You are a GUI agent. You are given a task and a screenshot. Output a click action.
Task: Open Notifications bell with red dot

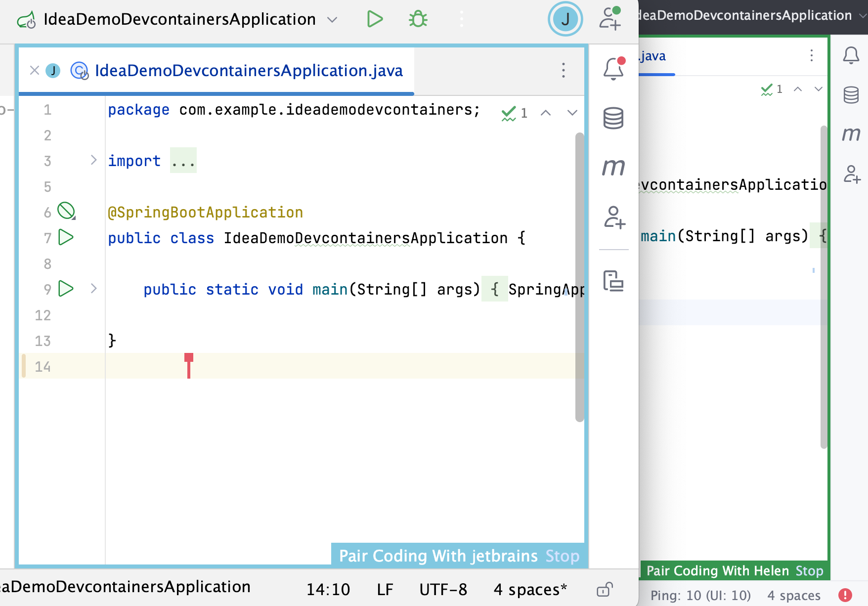pos(613,69)
